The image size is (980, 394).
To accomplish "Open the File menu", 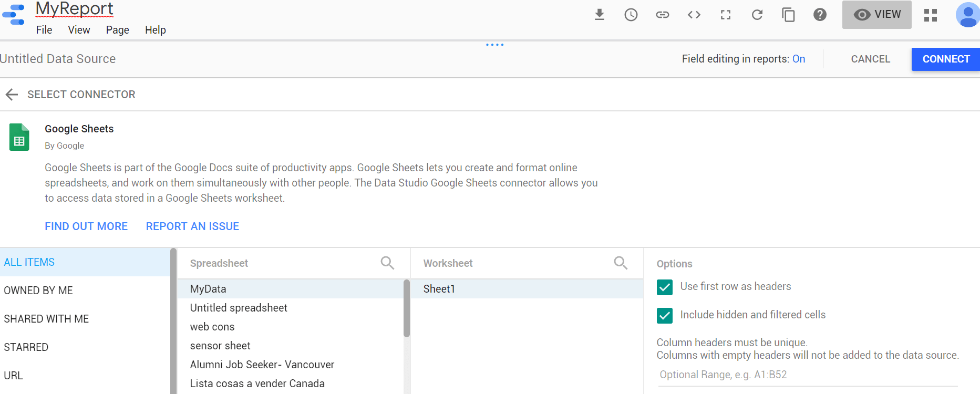I will 44,30.
